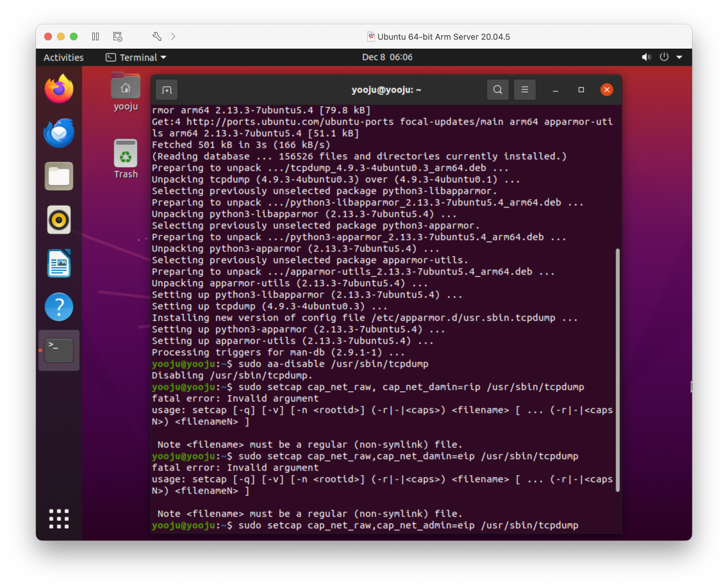The width and height of the screenshot is (728, 588).
Task: Open the Dec 8 clock calendar
Action: 387,57
